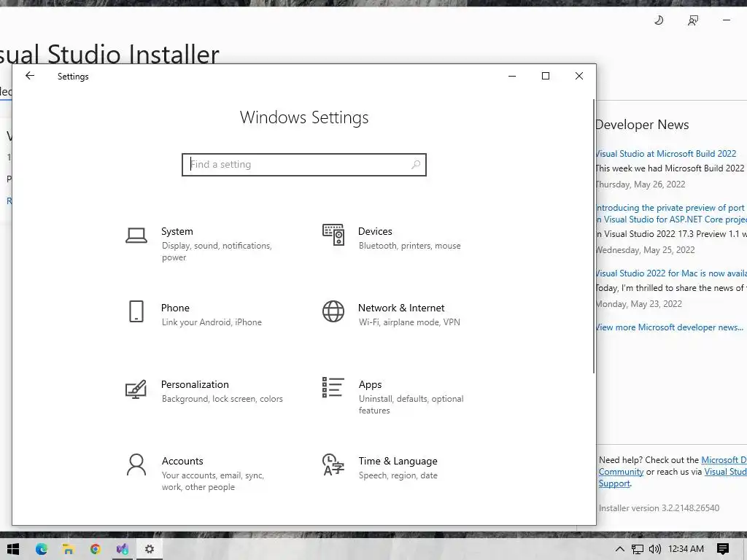Open Visual Studio at Microsoft Build 2022 article
The height and width of the screenshot is (560, 747).
click(665, 154)
